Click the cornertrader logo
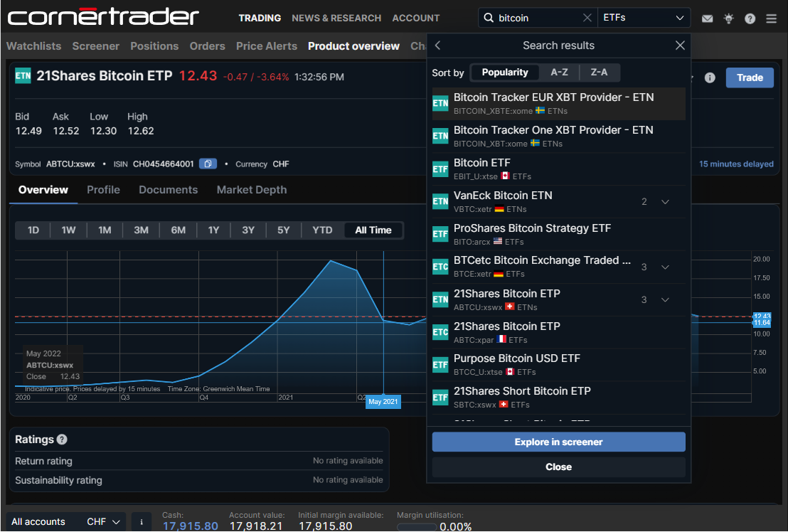The width and height of the screenshot is (788, 532). point(104,17)
